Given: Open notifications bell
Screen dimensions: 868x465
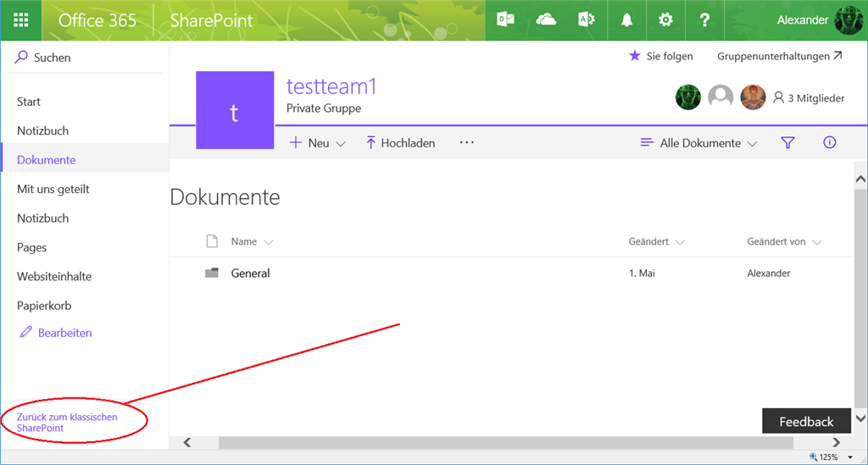Looking at the screenshot, I should pos(626,20).
